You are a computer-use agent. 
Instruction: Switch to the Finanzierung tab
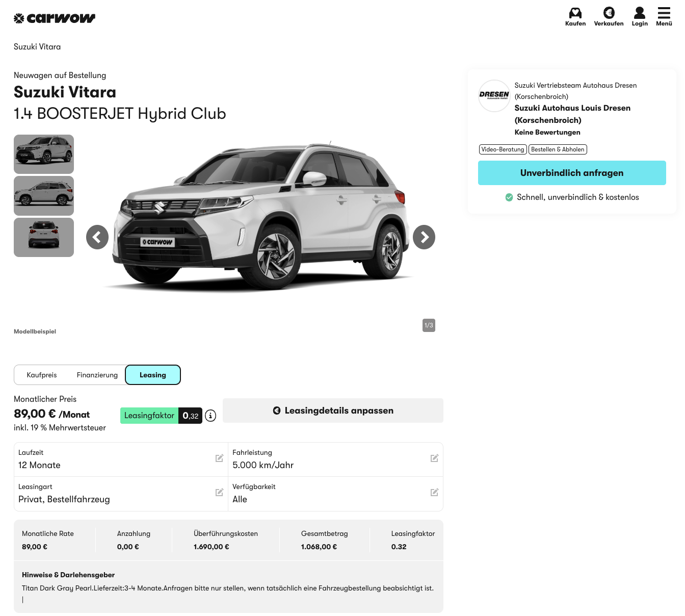tap(97, 375)
